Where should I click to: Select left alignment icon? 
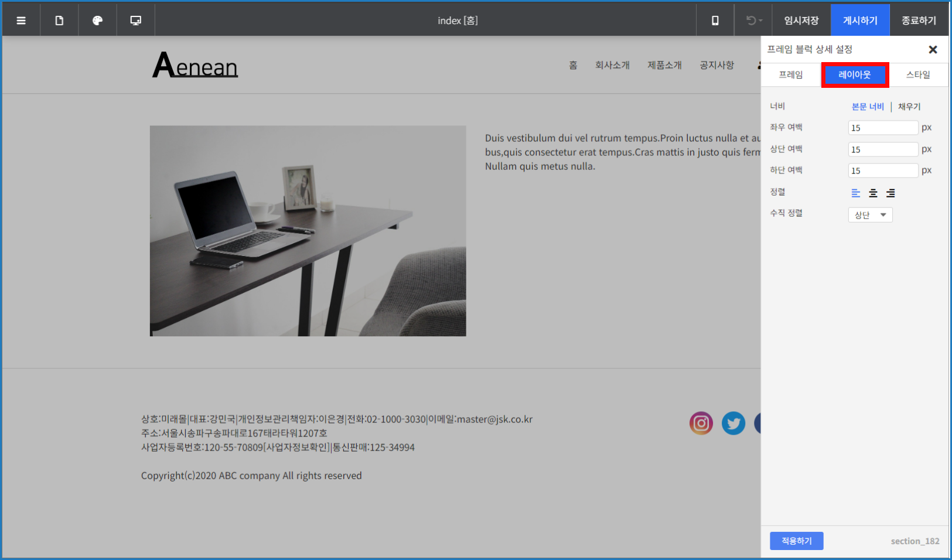pyautogui.click(x=855, y=193)
